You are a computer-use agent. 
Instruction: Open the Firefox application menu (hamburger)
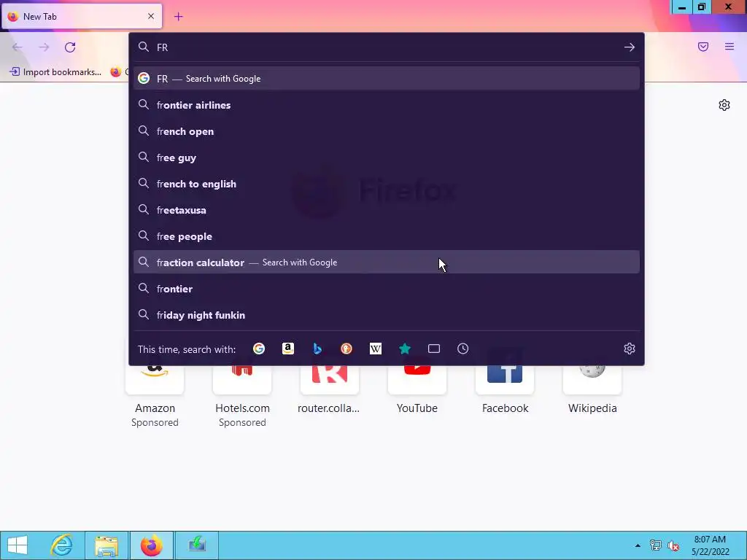729,47
